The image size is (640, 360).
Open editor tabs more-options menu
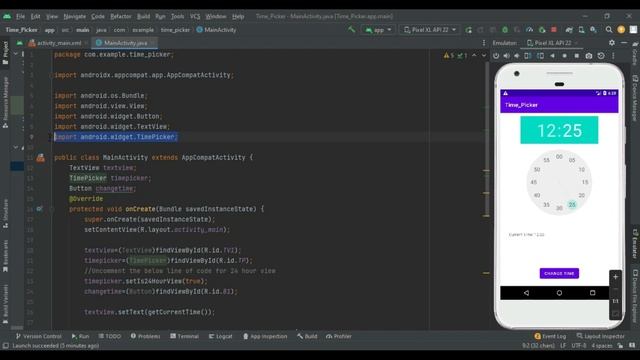[484, 43]
